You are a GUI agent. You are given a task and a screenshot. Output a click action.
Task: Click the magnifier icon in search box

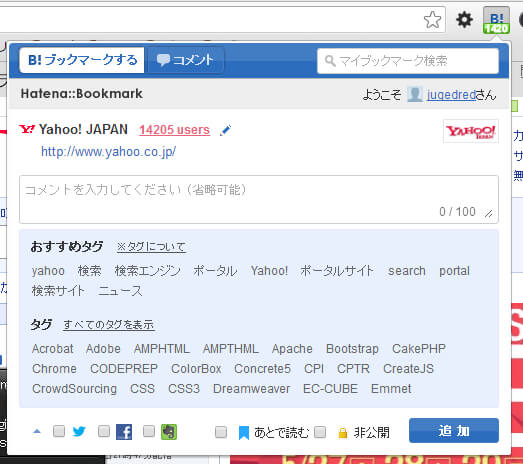pos(330,61)
